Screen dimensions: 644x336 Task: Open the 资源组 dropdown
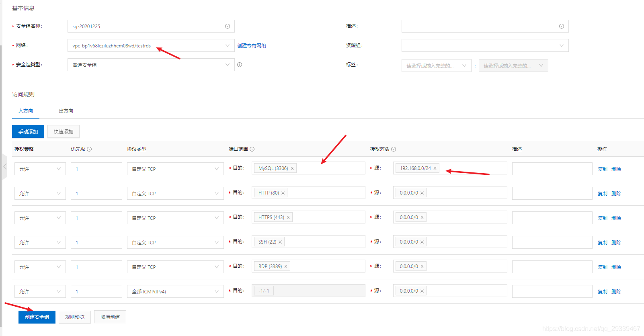485,45
